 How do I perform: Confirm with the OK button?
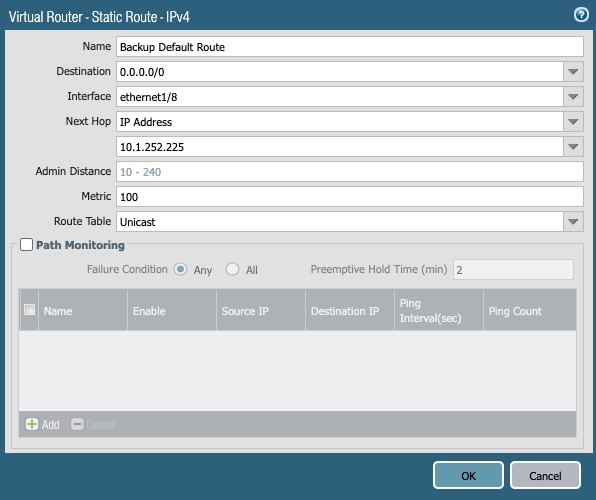point(468,475)
